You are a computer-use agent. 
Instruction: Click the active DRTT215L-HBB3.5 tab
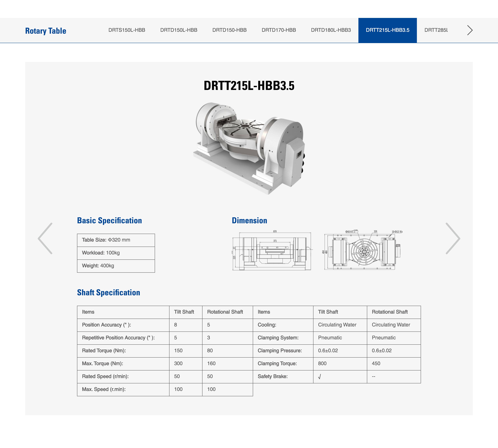click(387, 30)
